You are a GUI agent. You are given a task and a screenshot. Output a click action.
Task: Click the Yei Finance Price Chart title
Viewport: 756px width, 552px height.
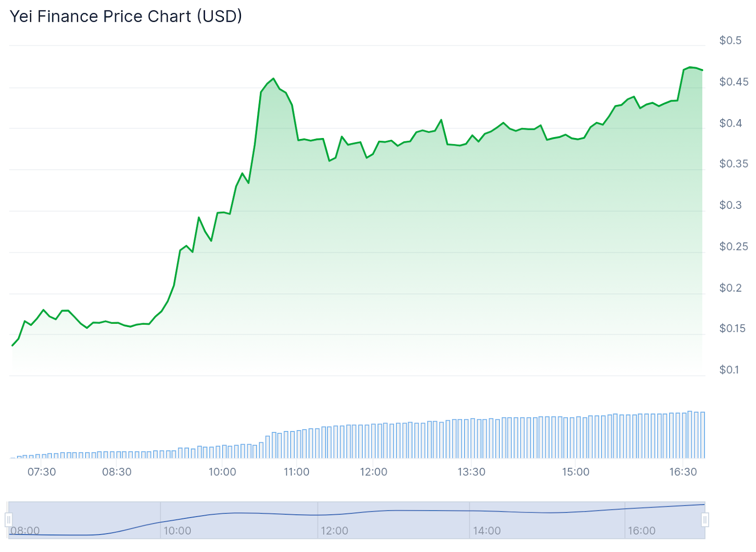coord(126,17)
